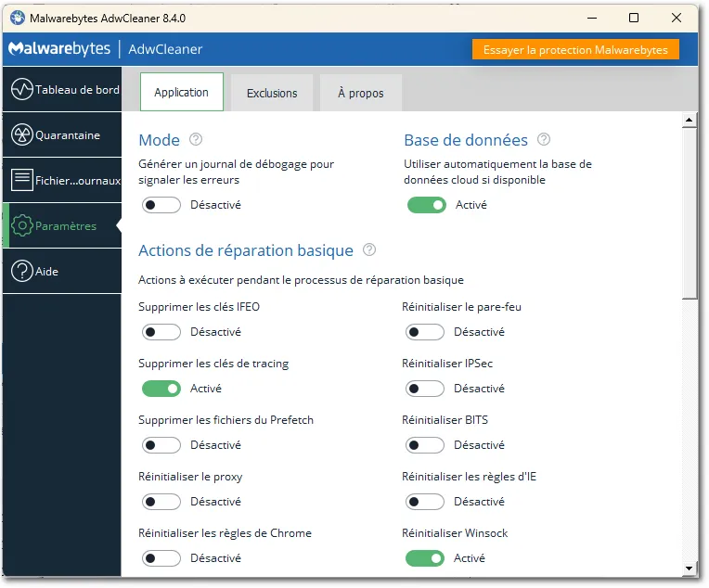Open Fichier...ournaux section in sidebar

62,180
